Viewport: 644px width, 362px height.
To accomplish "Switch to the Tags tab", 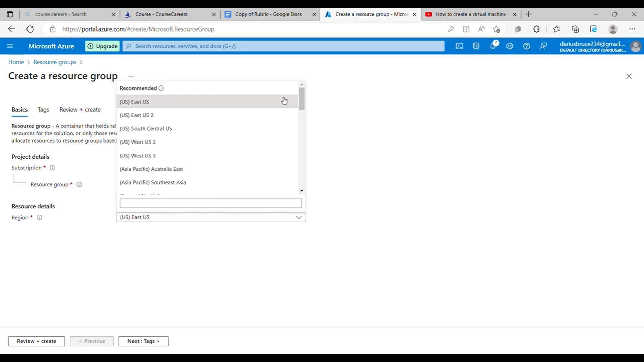I will [43, 110].
